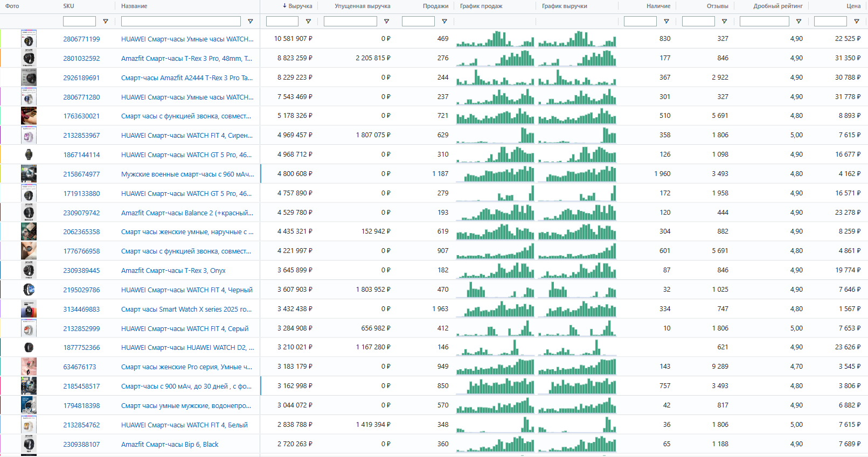Focus the Дробный рейтинг filter input
Viewport: 868px width, 457px height.
[x=765, y=22]
